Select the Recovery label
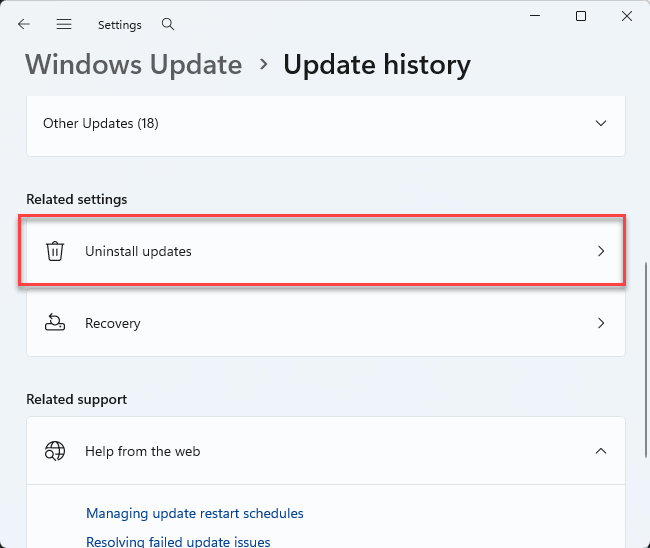 112,323
